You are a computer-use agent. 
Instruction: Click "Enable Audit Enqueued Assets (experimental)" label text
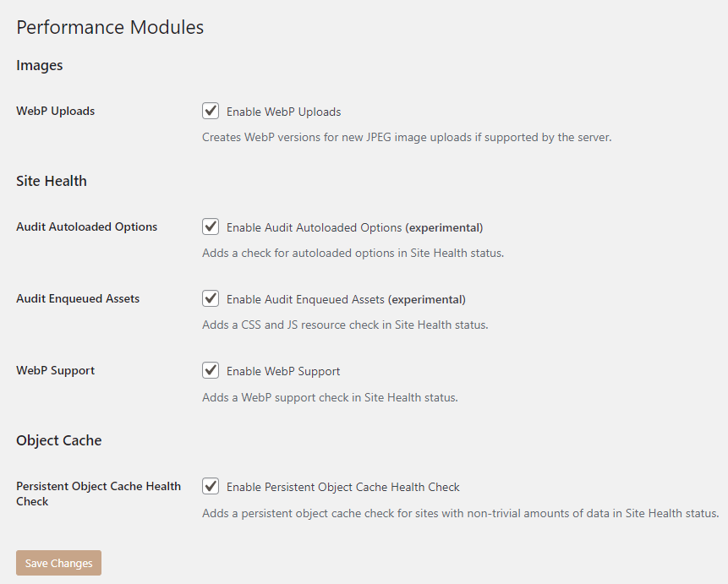pos(346,299)
